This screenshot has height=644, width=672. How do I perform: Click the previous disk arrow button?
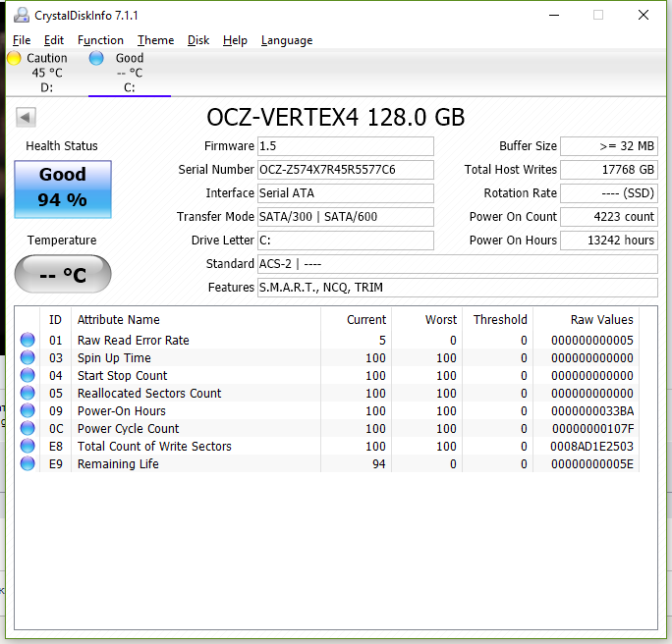26,117
